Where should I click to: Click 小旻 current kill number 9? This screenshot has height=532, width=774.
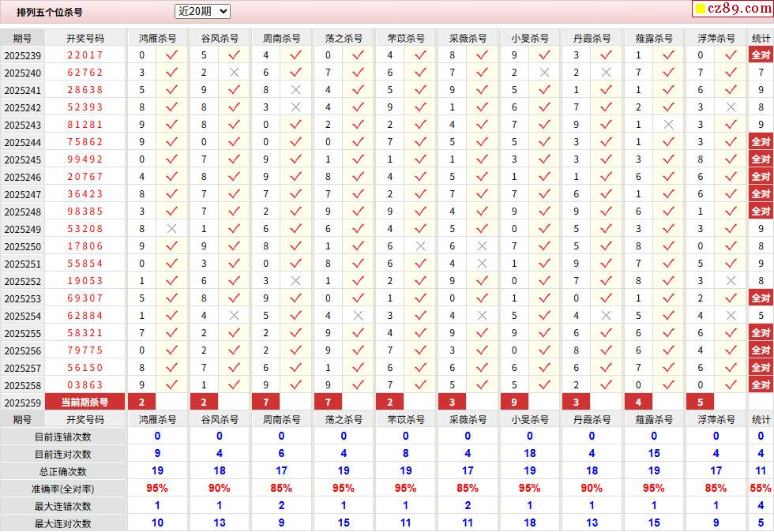[514, 403]
